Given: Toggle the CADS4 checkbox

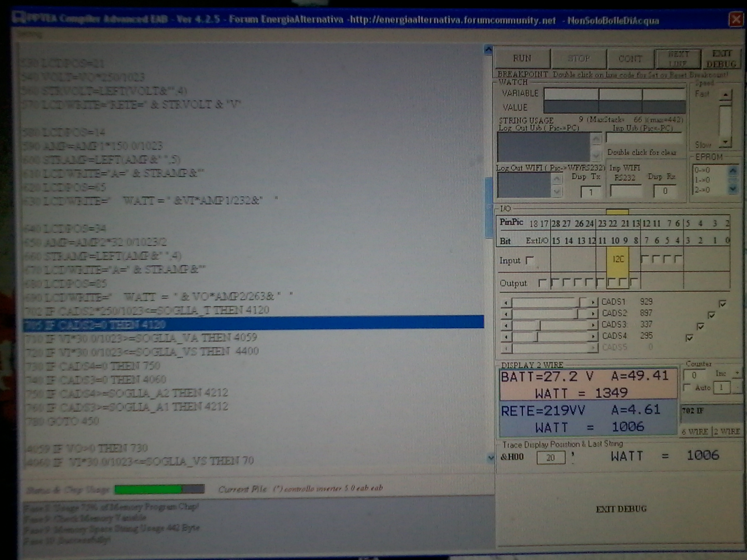Looking at the screenshot, I should click(x=689, y=337).
